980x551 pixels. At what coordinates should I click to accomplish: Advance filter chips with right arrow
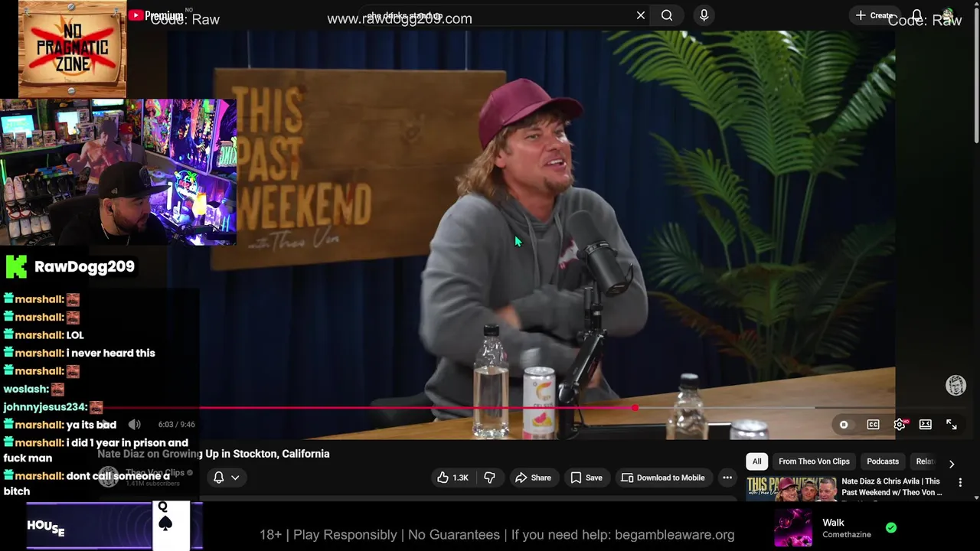tap(952, 464)
